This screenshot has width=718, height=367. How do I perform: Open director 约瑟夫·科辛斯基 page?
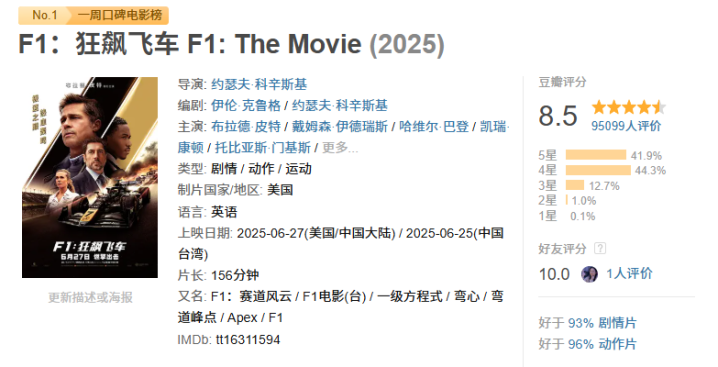[259, 84]
